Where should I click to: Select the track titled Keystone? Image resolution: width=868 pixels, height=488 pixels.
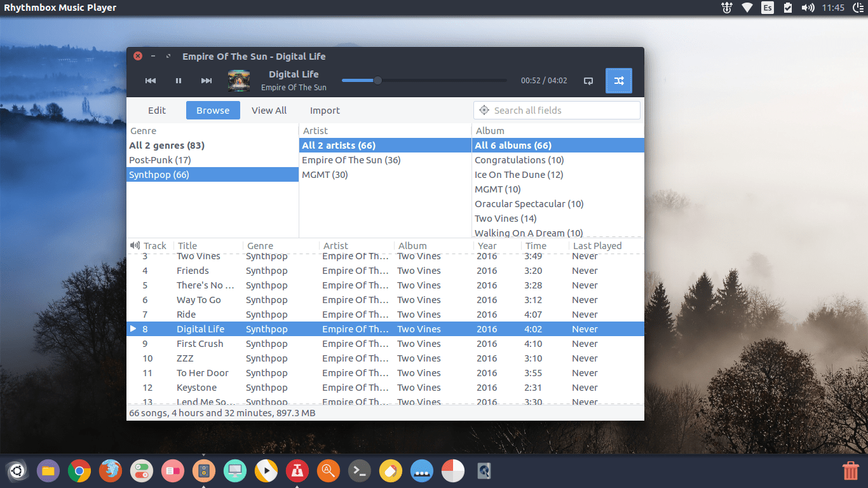(385, 388)
